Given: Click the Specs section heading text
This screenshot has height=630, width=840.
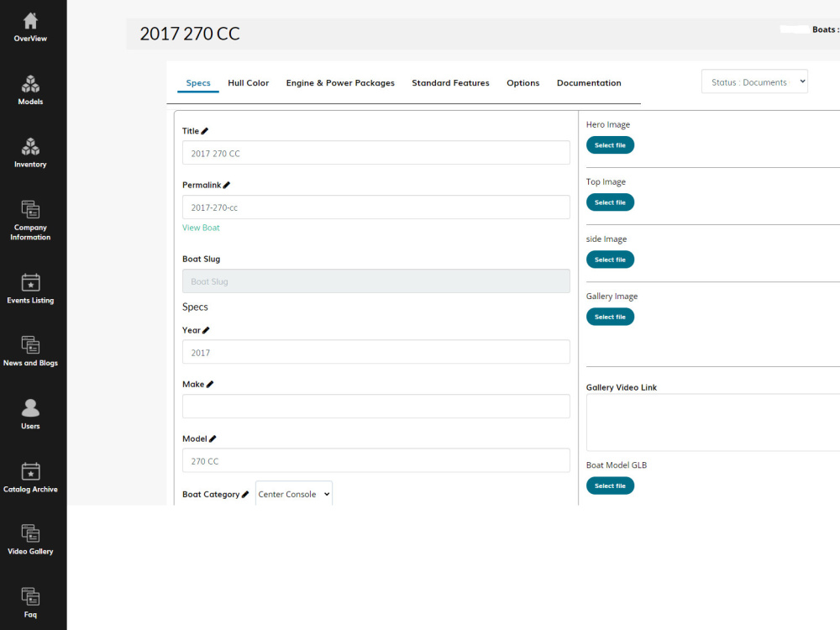Looking at the screenshot, I should click(x=195, y=307).
